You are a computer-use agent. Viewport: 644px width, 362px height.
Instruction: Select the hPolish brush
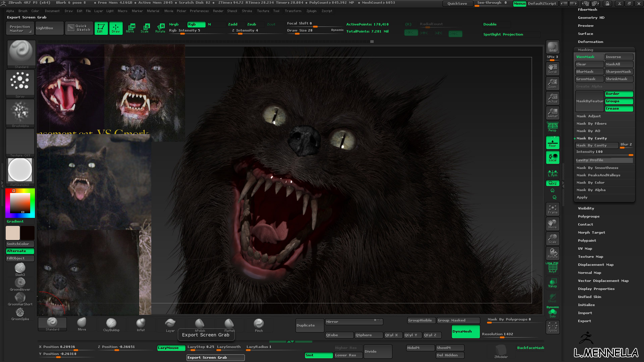click(200, 324)
